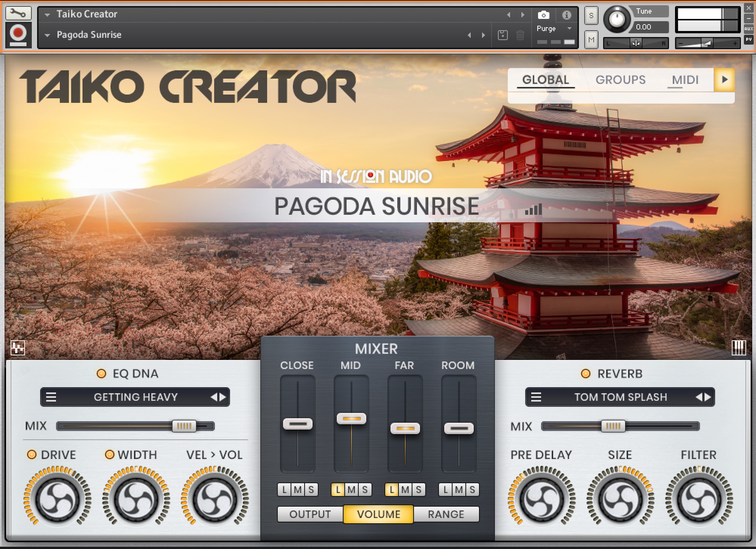756x549 pixels.
Task: Select the Volume mixer mode
Action: pyautogui.click(x=378, y=514)
